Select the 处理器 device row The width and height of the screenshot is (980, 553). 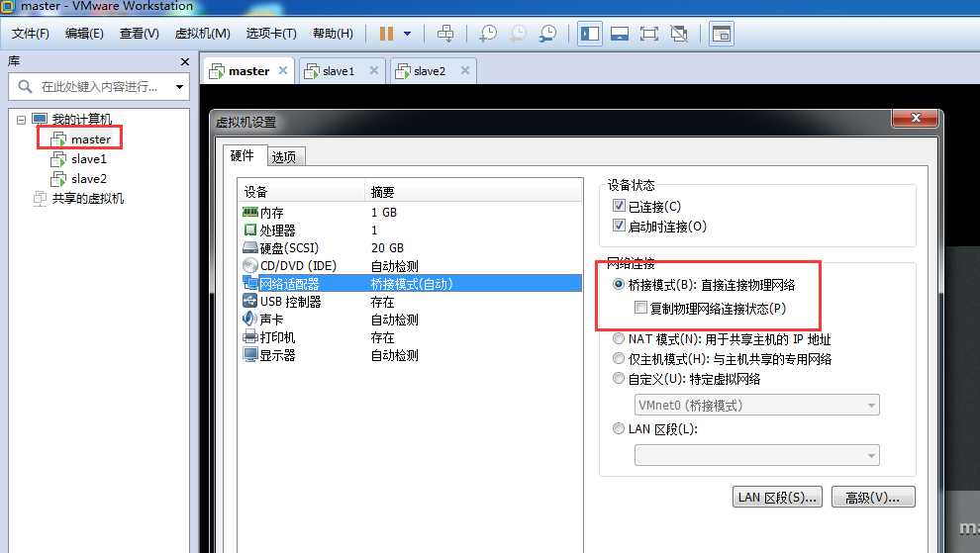pyautogui.click(x=411, y=230)
